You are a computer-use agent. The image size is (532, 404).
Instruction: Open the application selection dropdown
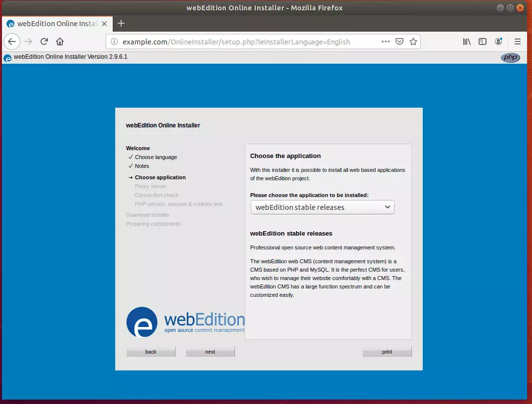click(322, 207)
